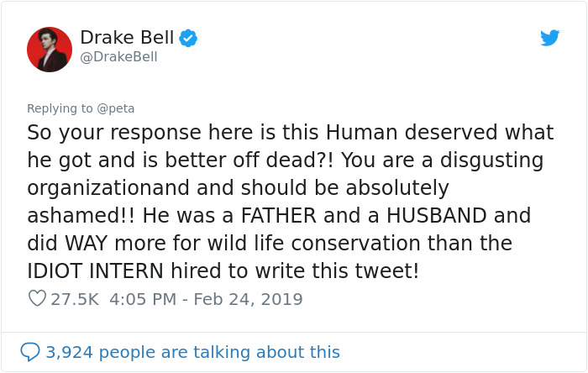Open '3,924 people are talking about this'
The width and height of the screenshot is (588, 373).
[192, 352]
